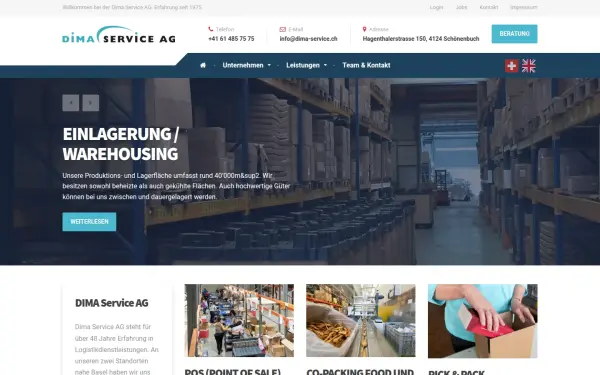600x375 pixels.
Task: Switch to the UK flag English version
Action: pos(528,66)
